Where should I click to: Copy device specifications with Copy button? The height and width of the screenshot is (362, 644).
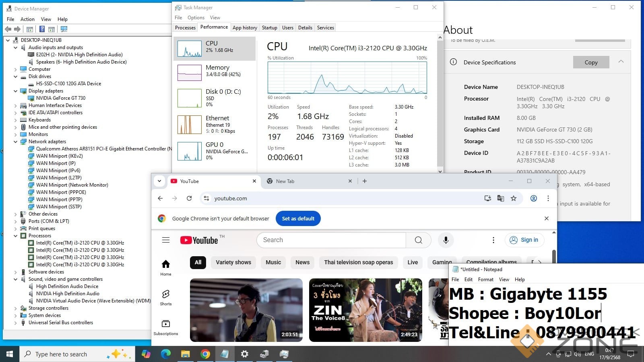pos(590,62)
